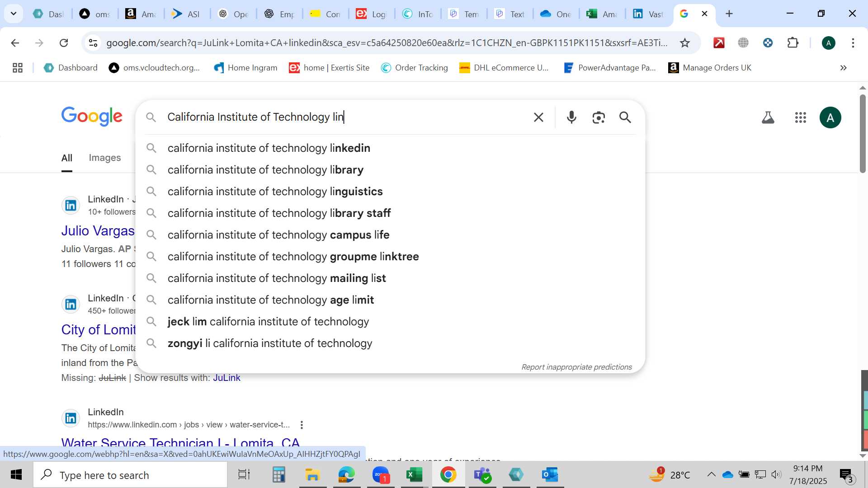Screen dimensions: 868x488
Task: Open the Google apps grid
Action: (800, 117)
